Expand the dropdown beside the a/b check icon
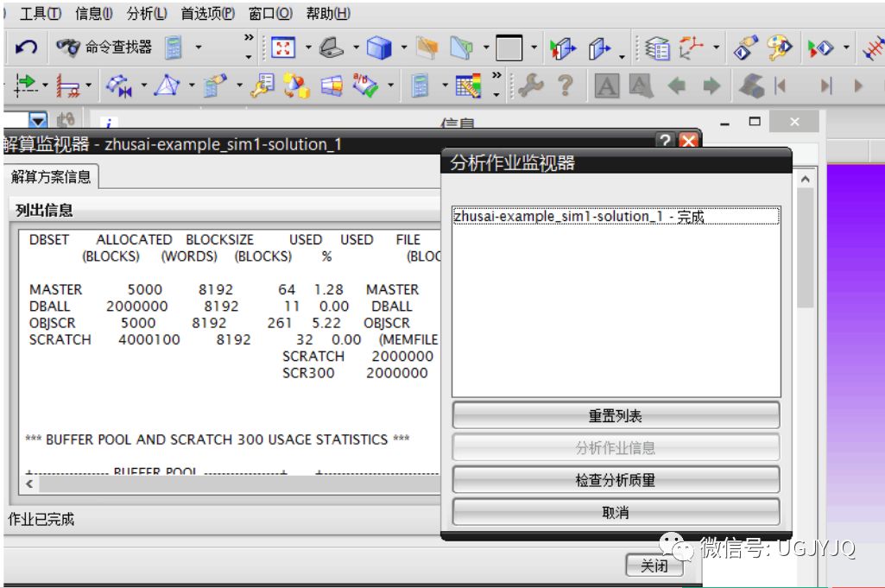885x588 pixels. tap(390, 85)
